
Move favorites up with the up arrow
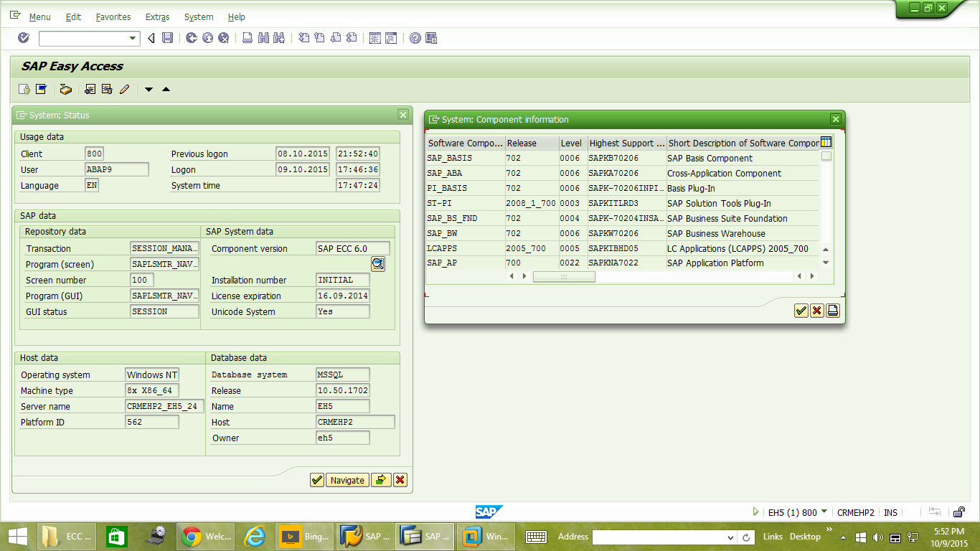[166, 90]
